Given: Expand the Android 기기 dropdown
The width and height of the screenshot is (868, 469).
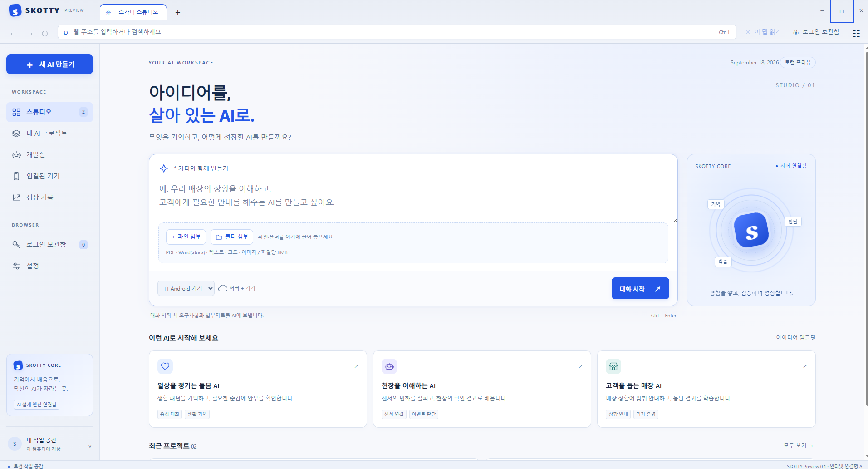Looking at the screenshot, I should coord(186,288).
